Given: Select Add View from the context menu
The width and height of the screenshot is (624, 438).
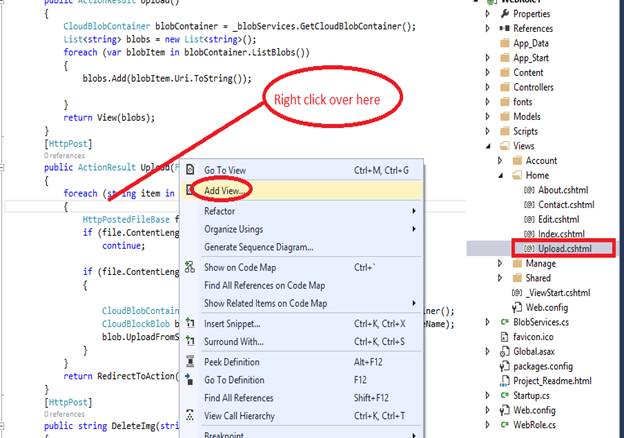Looking at the screenshot, I should pyautogui.click(x=302, y=191).
